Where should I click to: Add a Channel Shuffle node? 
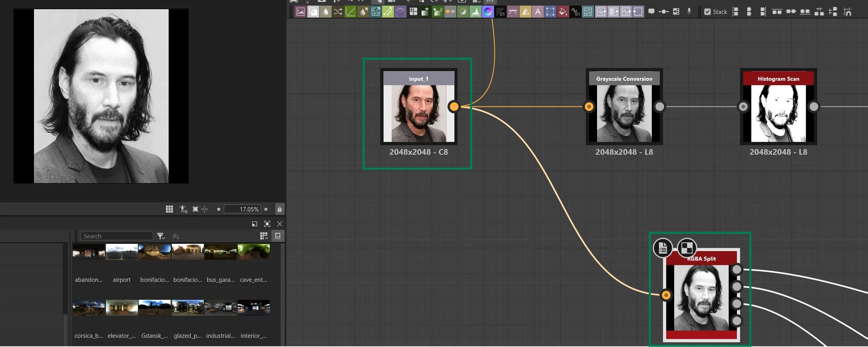pos(338,12)
